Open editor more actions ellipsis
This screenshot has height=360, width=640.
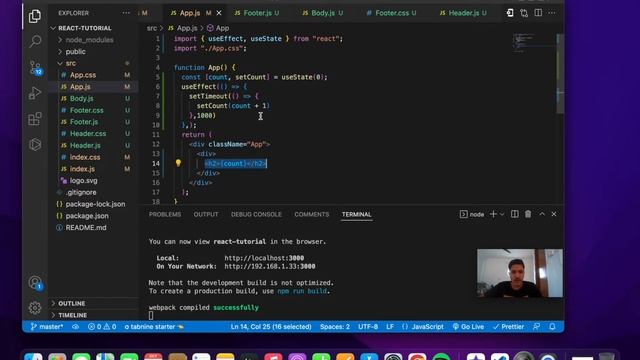coord(552,13)
